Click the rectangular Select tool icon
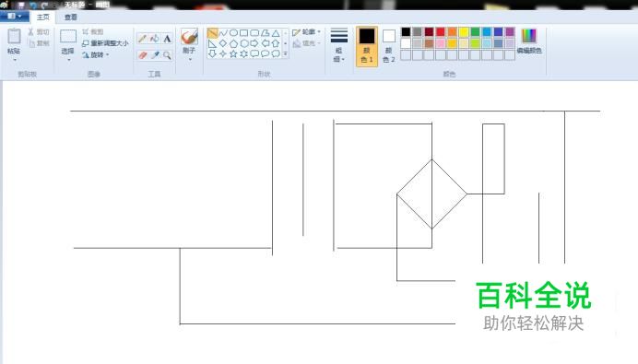 point(68,36)
